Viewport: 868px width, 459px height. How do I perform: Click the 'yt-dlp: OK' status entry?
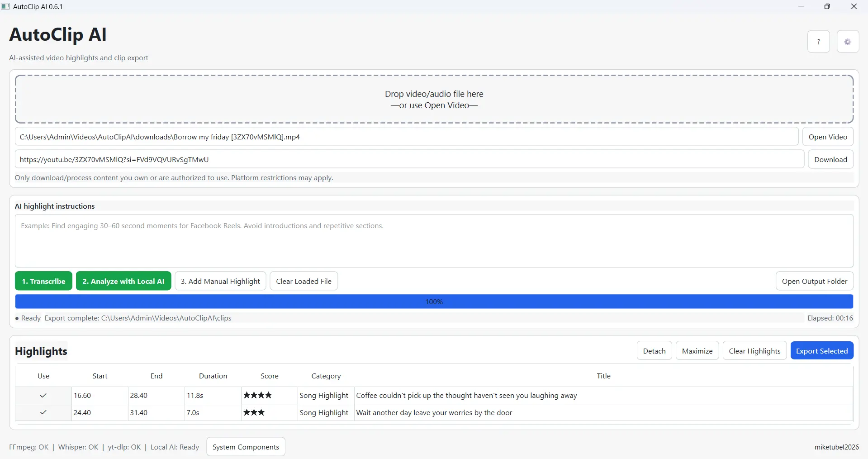[x=124, y=447]
